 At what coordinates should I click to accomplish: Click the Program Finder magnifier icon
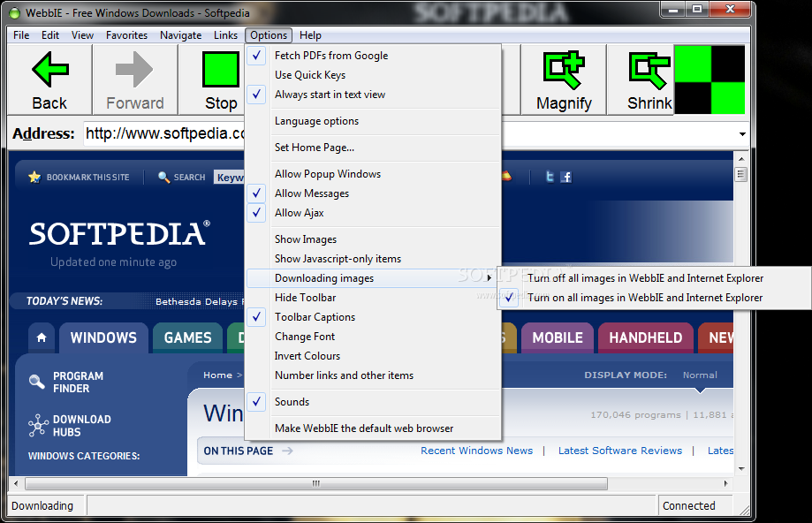(37, 382)
